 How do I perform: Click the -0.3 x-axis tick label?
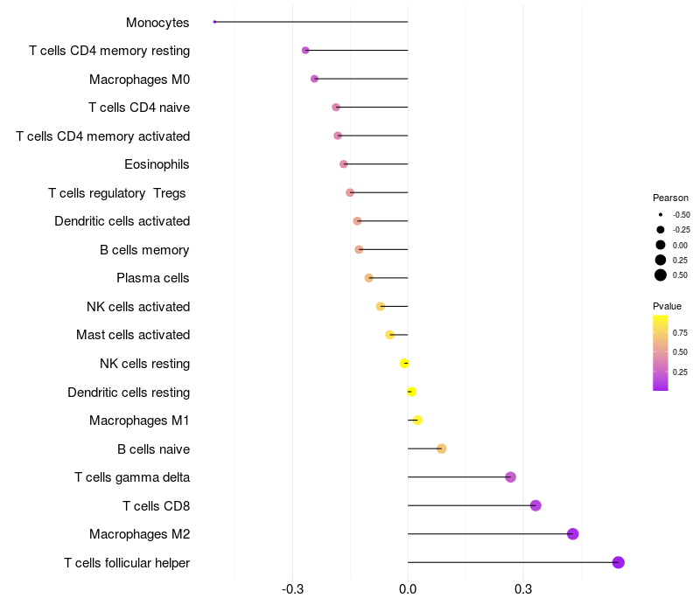click(293, 590)
